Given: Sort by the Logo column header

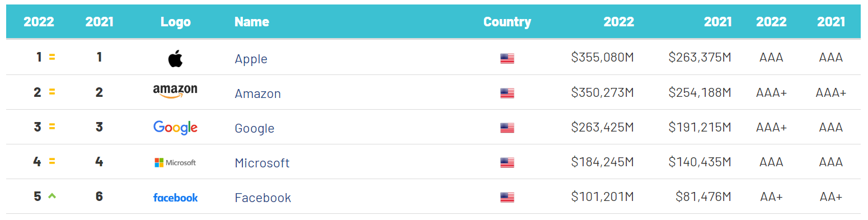Looking at the screenshot, I should pyautogui.click(x=176, y=22).
